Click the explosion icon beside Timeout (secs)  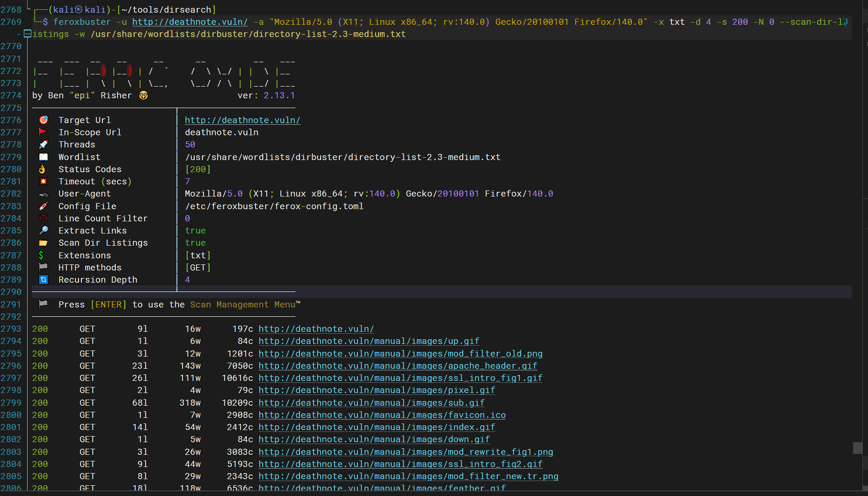44,182
